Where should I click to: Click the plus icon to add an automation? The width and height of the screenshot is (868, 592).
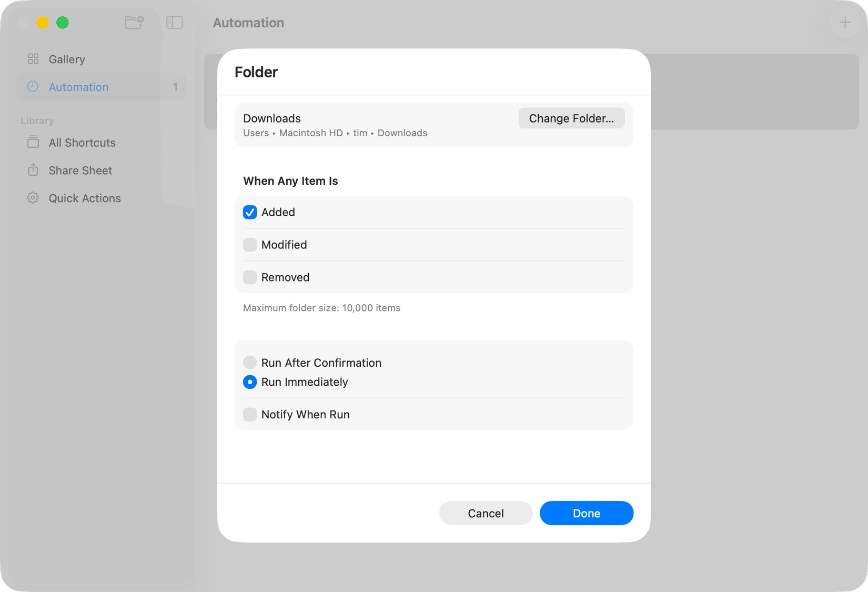point(845,22)
